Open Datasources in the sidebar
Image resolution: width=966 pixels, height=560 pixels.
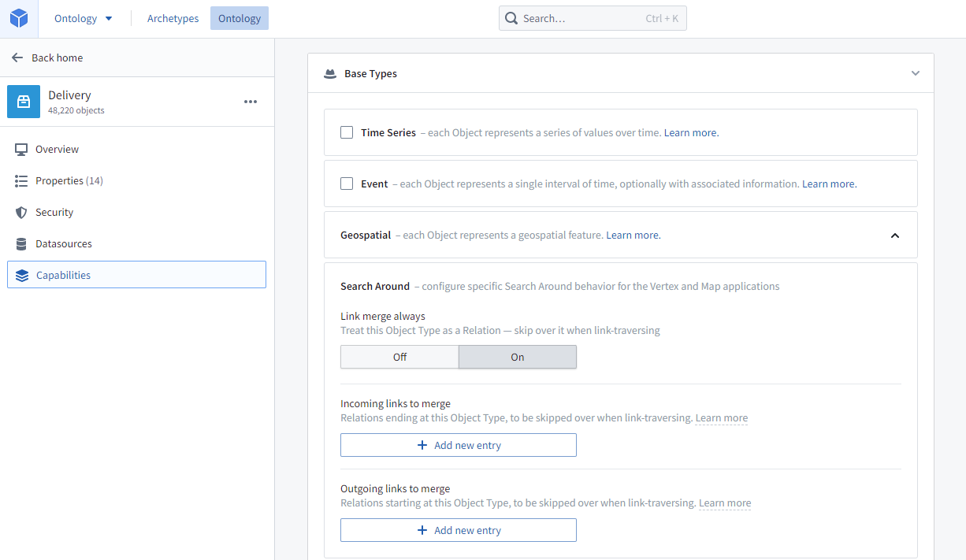click(x=136, y=243)
